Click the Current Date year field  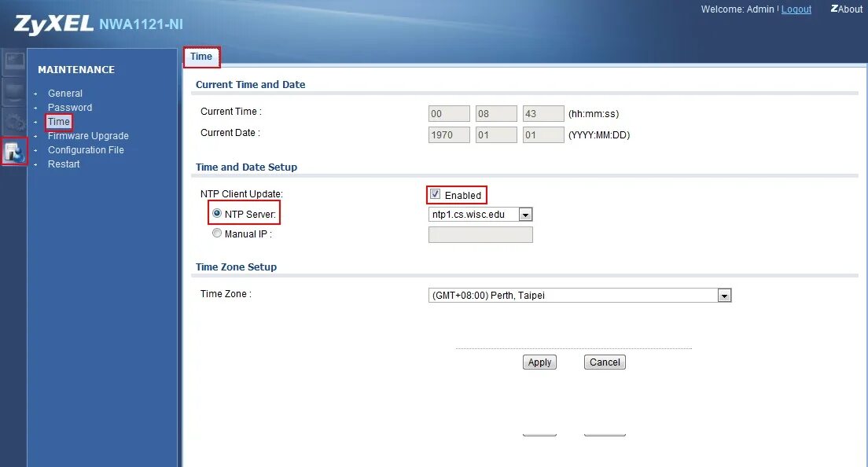click(449, 134)
